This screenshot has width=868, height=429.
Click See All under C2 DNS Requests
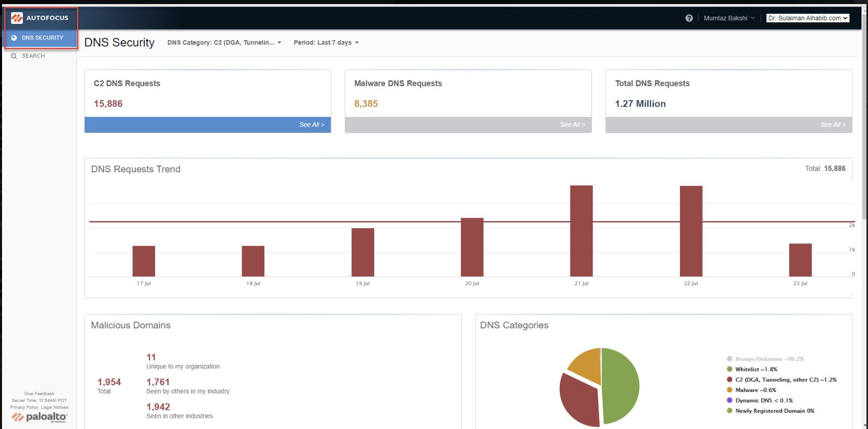click(311, 125)
